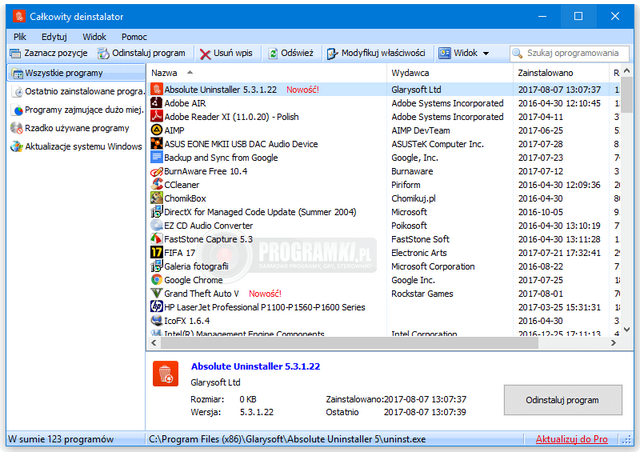Click the Odśwież refresh icon

tap(273, 53)
